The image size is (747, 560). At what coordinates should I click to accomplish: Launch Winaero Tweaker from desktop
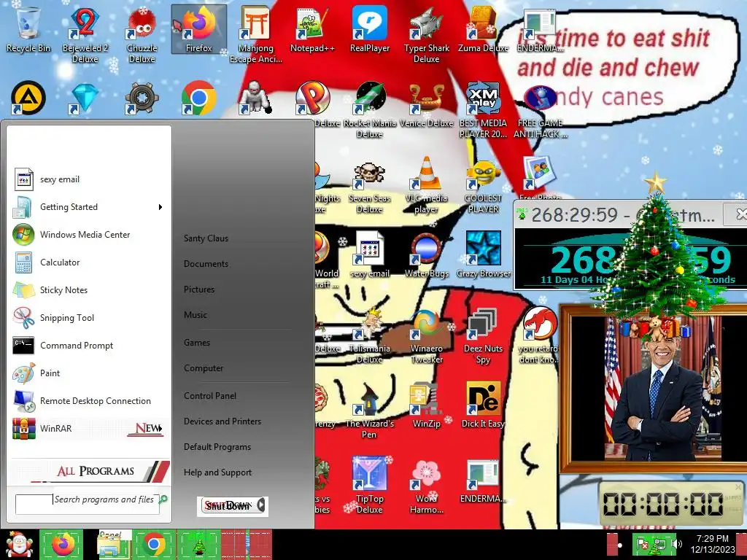(x=426, y=335)
